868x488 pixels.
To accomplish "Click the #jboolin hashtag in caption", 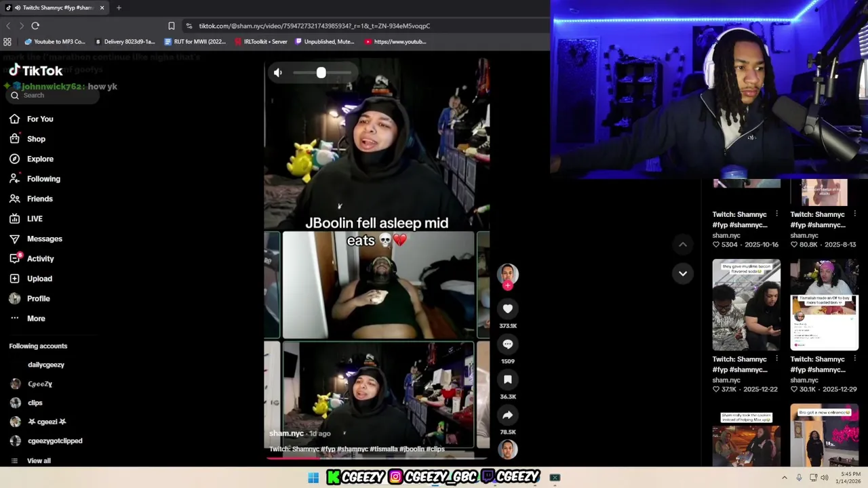I will [x=412, y=449].
